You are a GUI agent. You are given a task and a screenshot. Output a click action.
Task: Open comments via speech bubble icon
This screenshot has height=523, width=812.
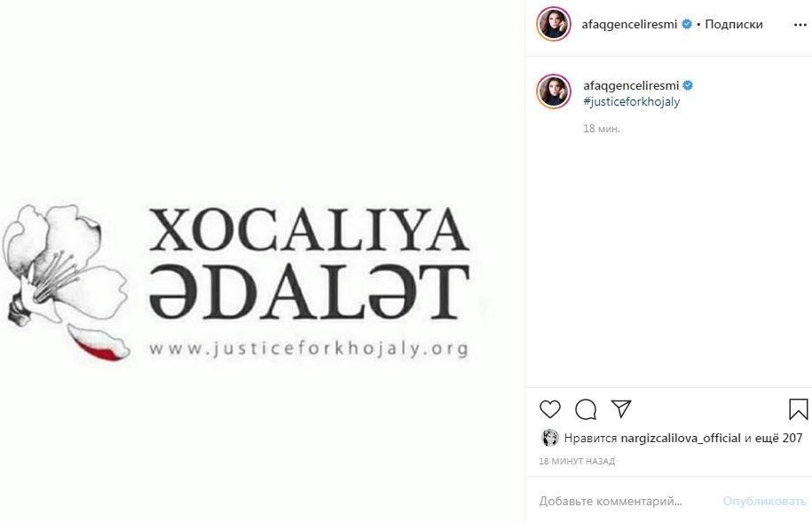pyautogui.click(x=586, y=409)
